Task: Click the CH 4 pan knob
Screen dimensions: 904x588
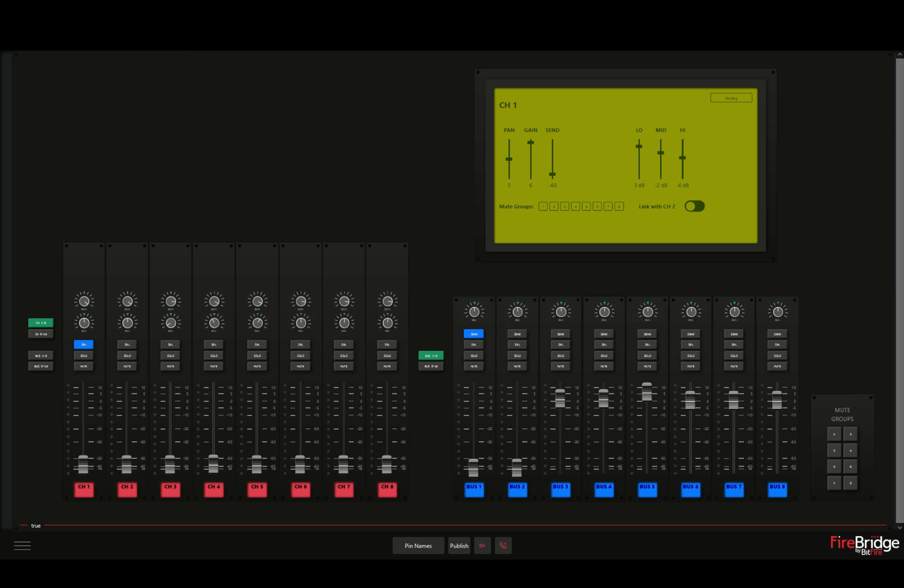Action: tap(214, 323)
